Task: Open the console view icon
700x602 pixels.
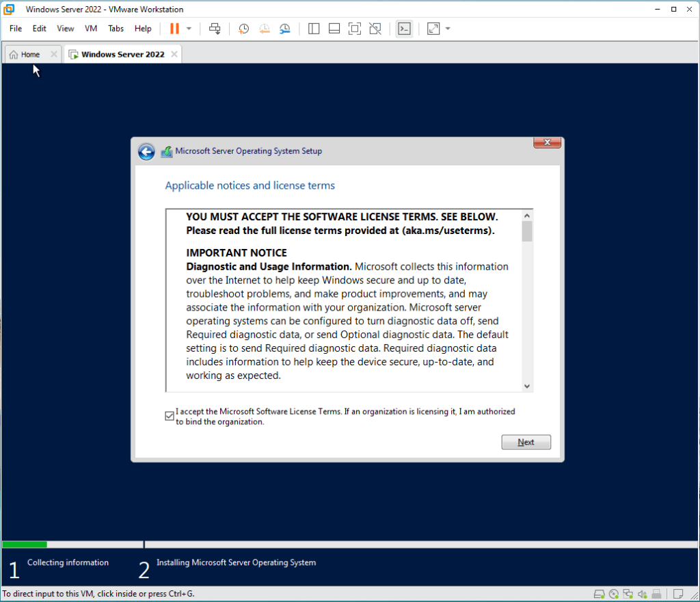Action: [404, 29]
